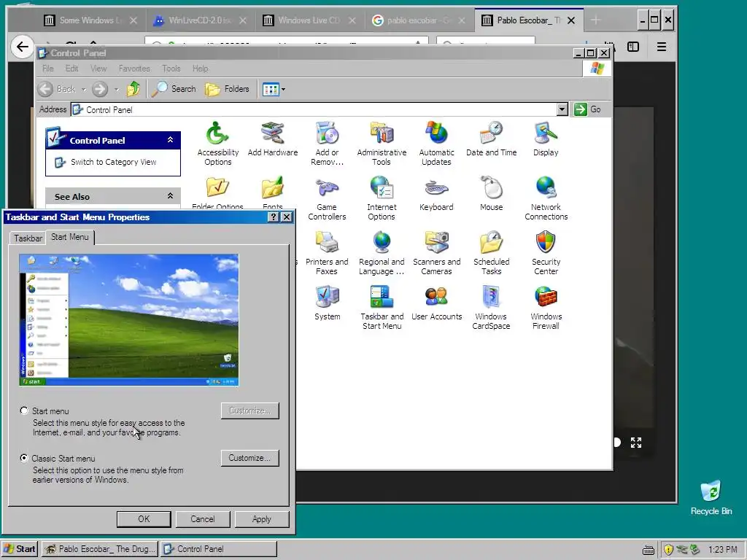The height and width of the screenshot is (560, 747).
Task: Open Windows CardSpace icon
Action: 491,308
